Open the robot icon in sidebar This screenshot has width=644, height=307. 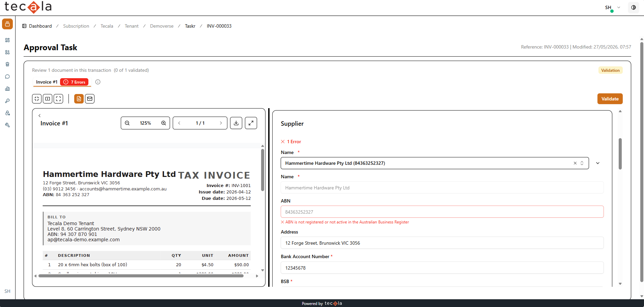pyautogui.click(x=7, y=64)
